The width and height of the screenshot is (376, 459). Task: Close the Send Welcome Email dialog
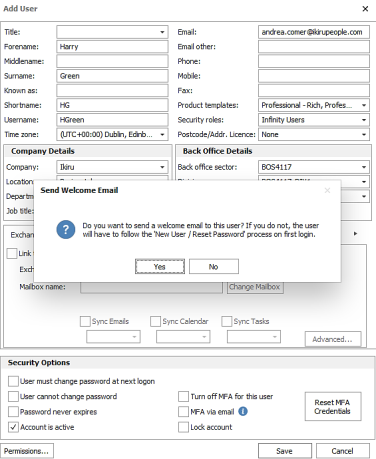[327, 190]
